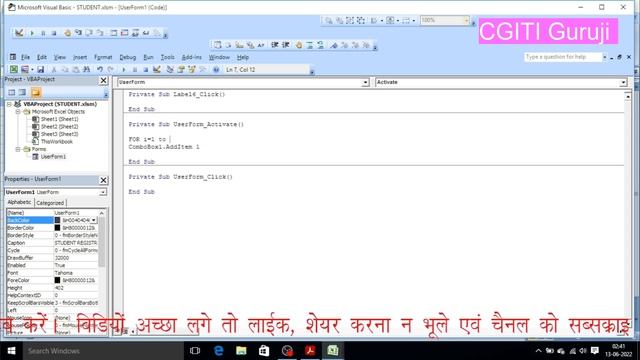Click the Indent icon on Edit toolbar
The width and height of the screenshot is (640, 360).
click(274, 45)
